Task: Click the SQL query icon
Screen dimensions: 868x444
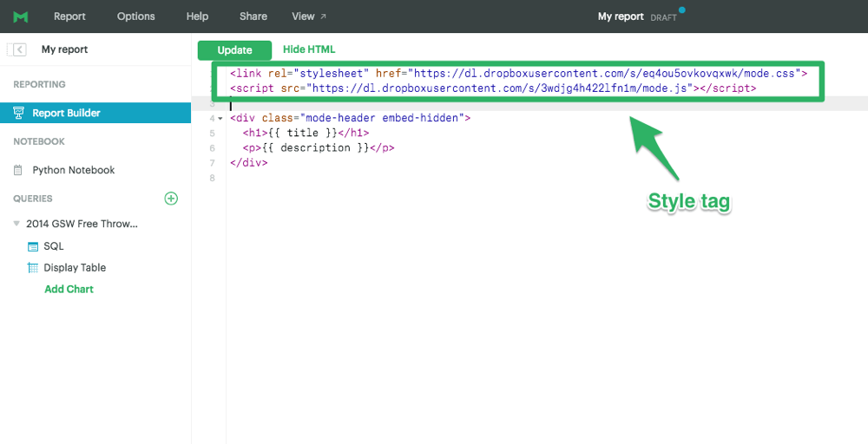Action: pyautogui.click(x=33, y=246)
